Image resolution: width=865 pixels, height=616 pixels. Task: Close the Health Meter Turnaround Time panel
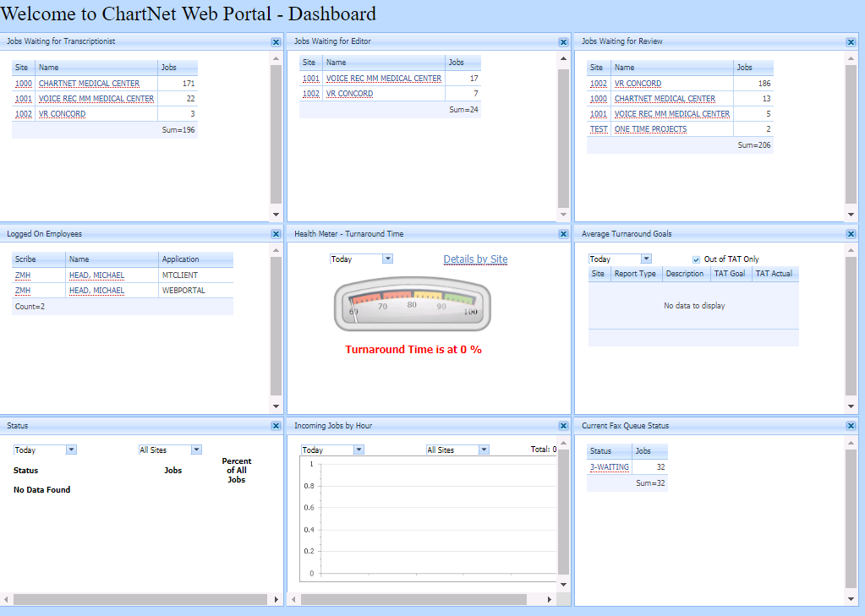click(x=563, y=234)
